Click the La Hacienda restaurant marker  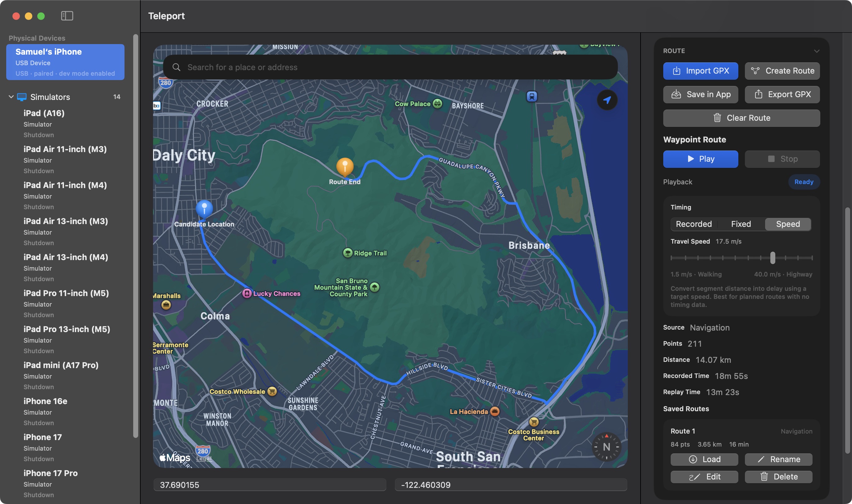click(495, 411)
